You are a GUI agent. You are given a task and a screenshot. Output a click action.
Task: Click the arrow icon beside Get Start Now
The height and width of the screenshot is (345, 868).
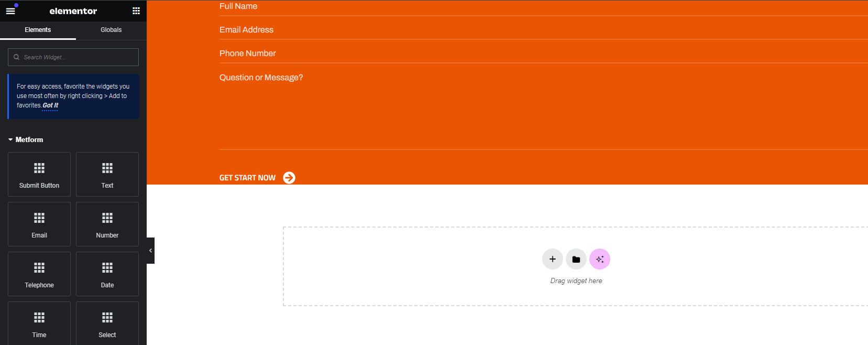(x=289, y=178)
